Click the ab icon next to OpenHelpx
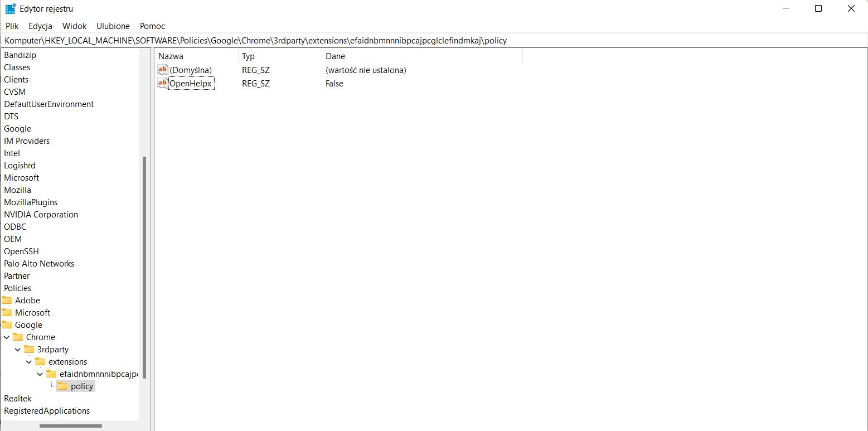Image resolution: width=868 pixels, height=431 pixels. point(162,83)
